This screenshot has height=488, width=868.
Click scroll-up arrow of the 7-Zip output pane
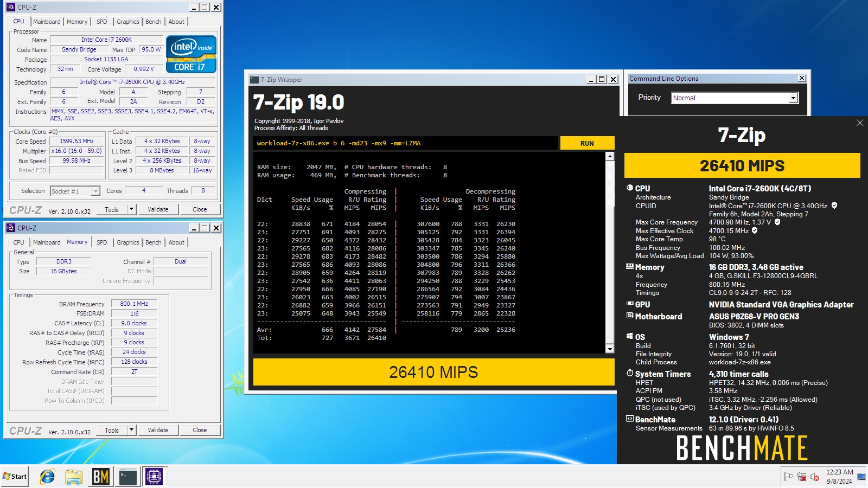[x=610, y=156]
